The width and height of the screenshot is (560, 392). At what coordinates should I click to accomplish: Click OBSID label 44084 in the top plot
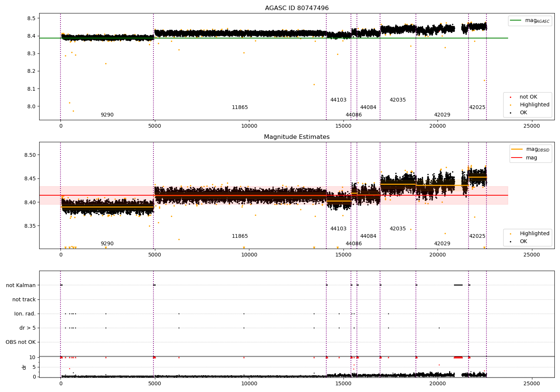click(368, 108)
